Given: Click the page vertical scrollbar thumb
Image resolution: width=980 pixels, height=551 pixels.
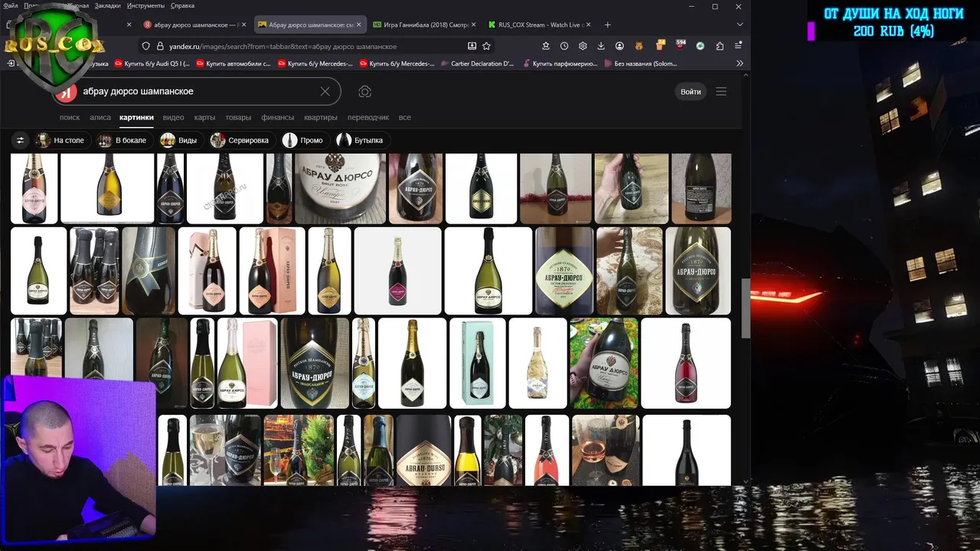Looking at the screenshot, I should click(x=745, y=309).
